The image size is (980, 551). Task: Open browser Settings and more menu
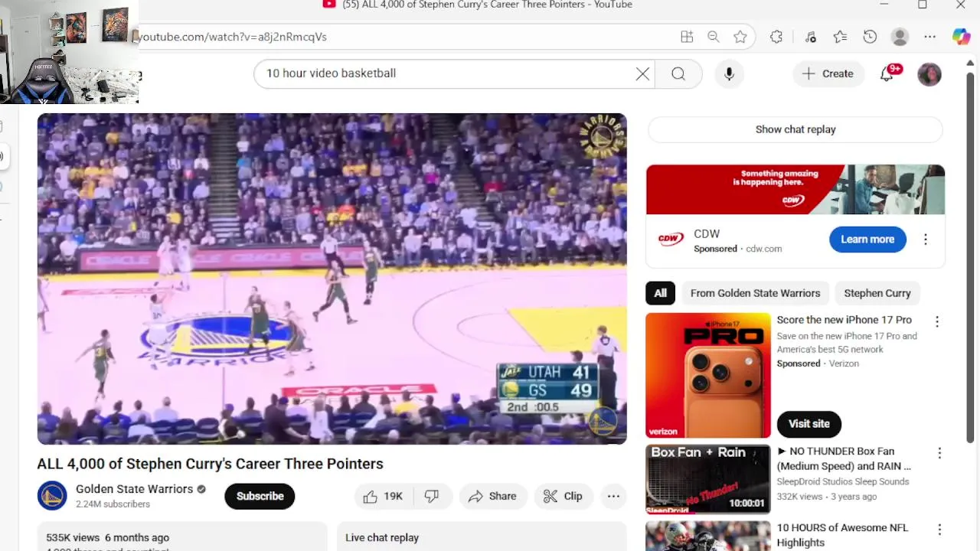pos(929,37)
